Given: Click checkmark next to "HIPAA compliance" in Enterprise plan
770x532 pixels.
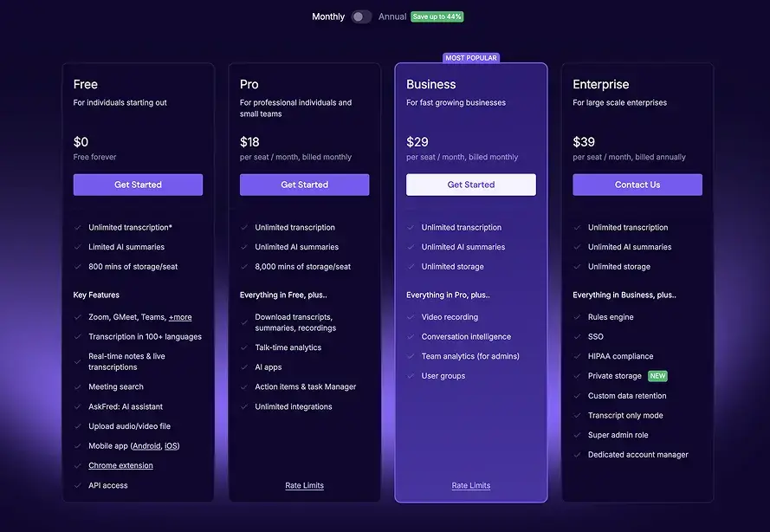Looking at the screenshot, I should 577,355.
